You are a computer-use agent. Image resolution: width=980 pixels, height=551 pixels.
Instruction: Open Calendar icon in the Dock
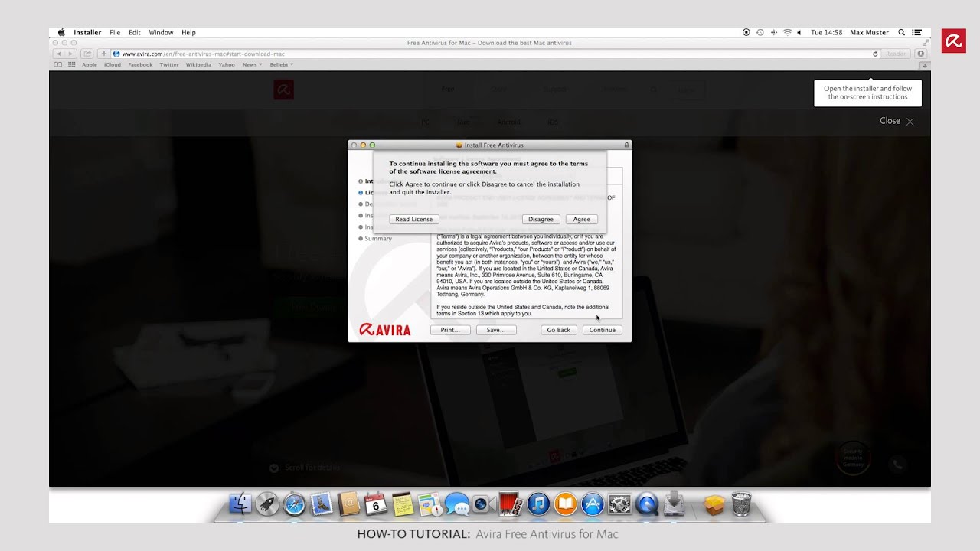point(376,504)
